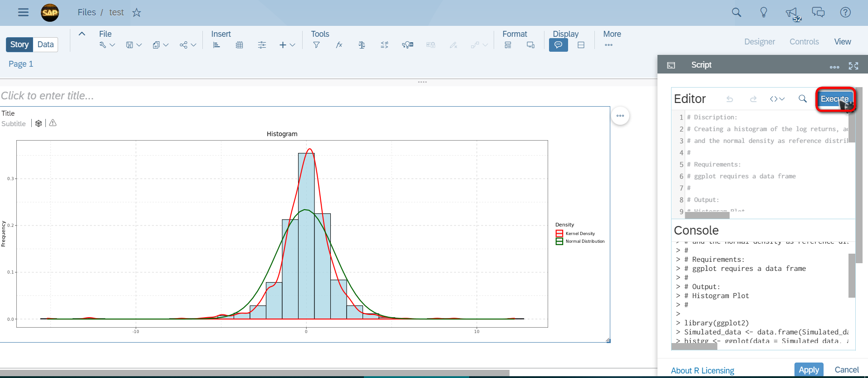Open the main hamburger navigation menu
This screenshot has width=868, height=378.
(x=23, y=12)
